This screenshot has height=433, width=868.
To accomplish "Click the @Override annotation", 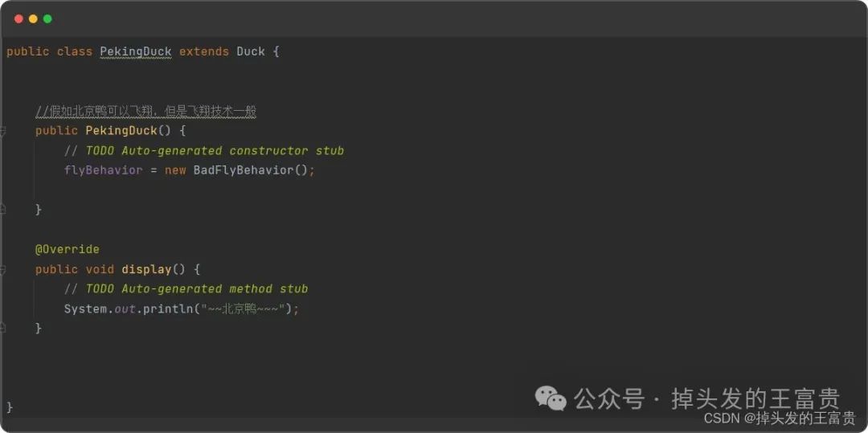I will coord(68,249).
